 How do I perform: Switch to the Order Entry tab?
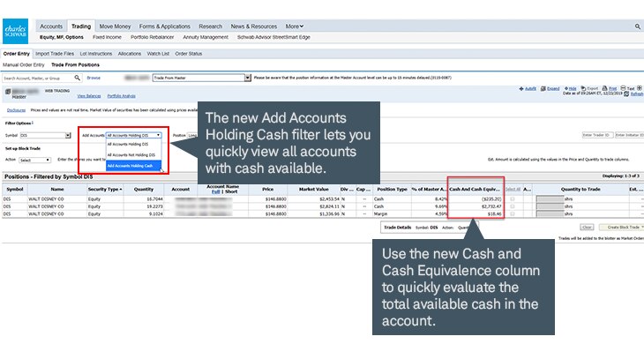click(17, 54)
